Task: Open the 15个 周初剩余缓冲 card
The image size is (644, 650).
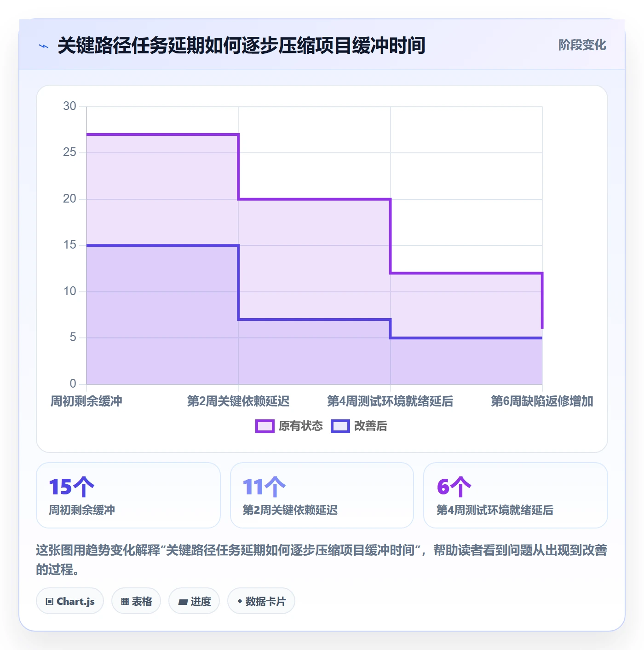Action: coord(128,495)
